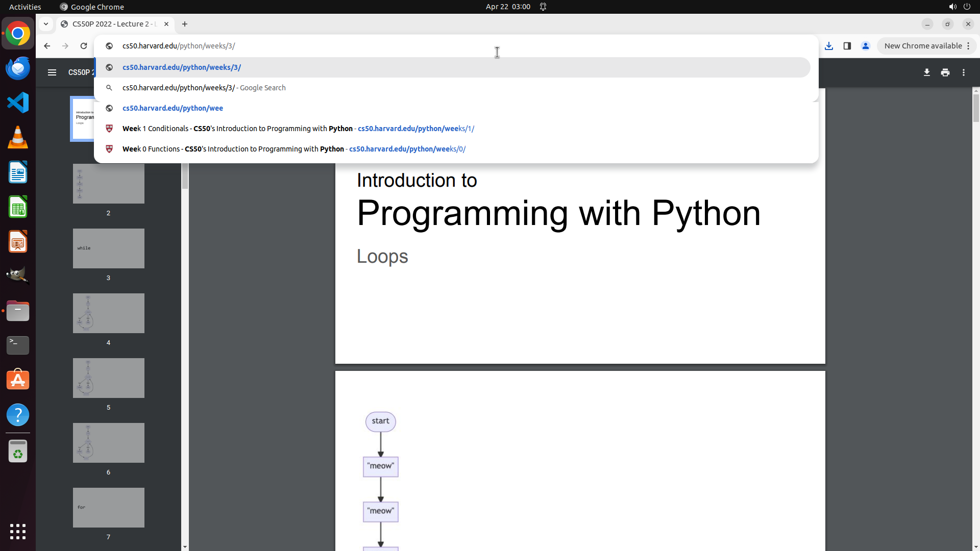
Task: Print the PDF document
Action: [x=945, y=72]
